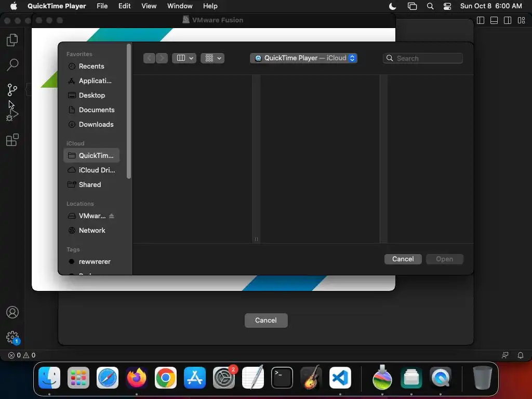Eject the VMware volume

[112, 216]
